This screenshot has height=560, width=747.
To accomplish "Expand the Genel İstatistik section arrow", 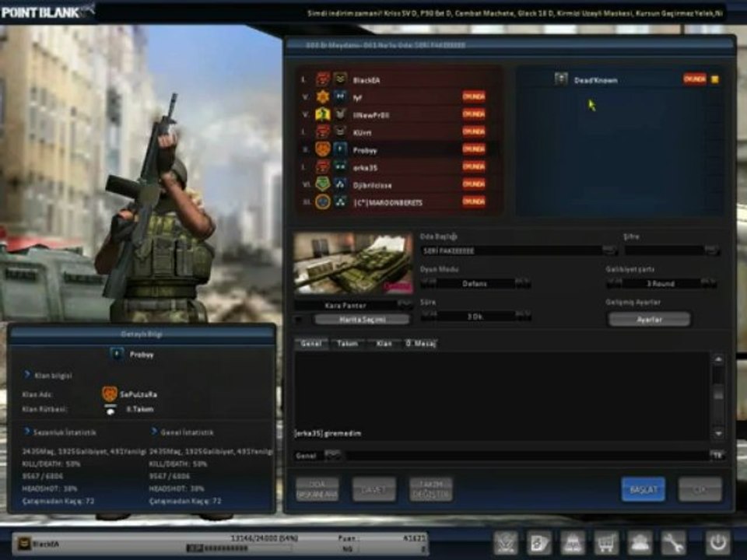I will coord(153,432).
